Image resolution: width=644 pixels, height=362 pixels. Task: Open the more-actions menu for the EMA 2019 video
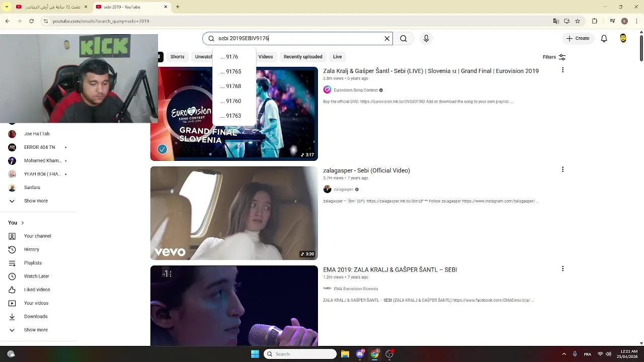coord(562,269)
